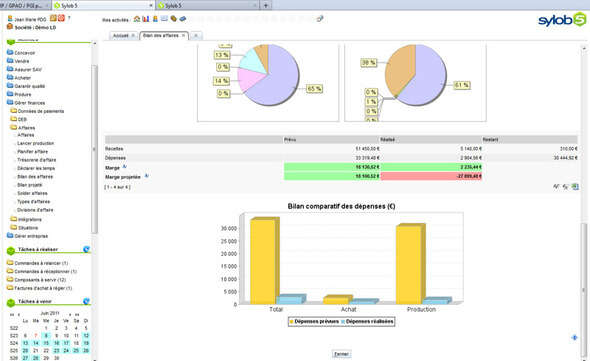Open Déclarer les temps link

(x=36, y=168)
